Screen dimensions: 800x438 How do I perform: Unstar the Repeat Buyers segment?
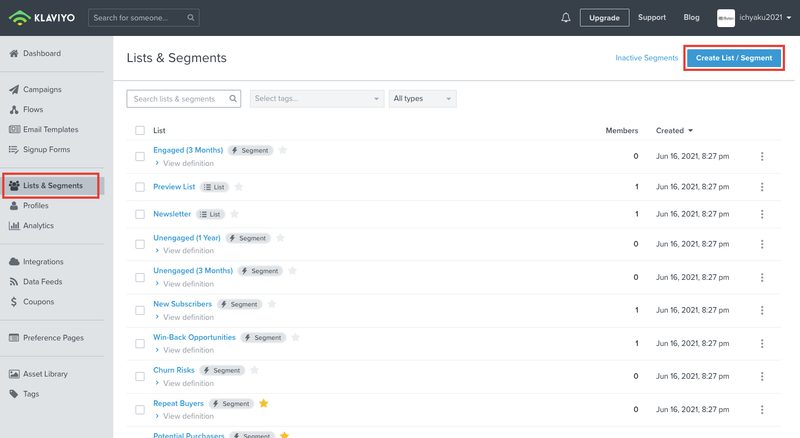click(263, 403)
